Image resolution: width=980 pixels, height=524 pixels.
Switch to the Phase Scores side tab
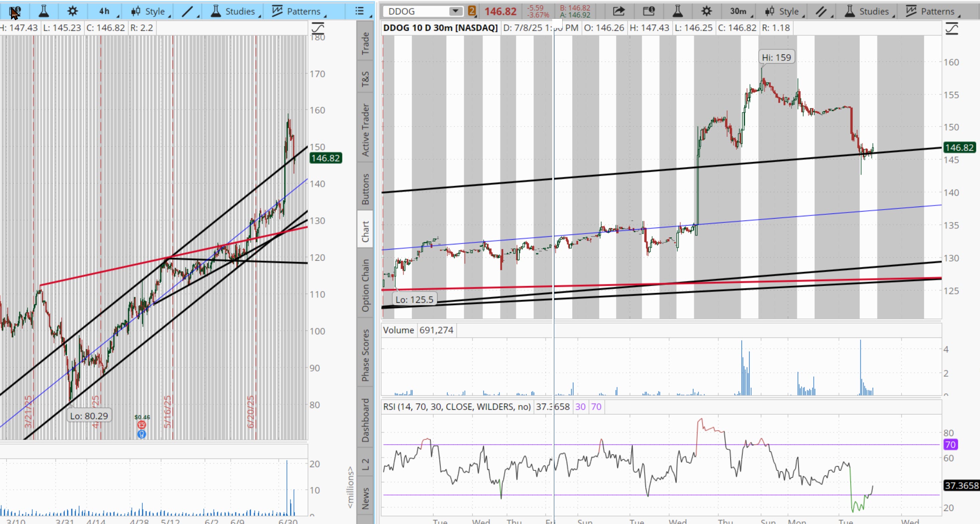[365, 355]
